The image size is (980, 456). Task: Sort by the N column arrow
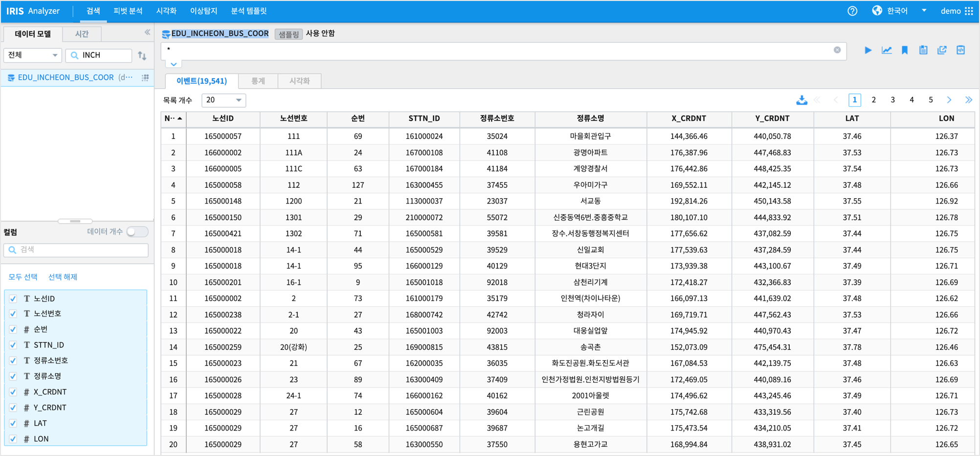pyautogui.click(x=180, y=118)
